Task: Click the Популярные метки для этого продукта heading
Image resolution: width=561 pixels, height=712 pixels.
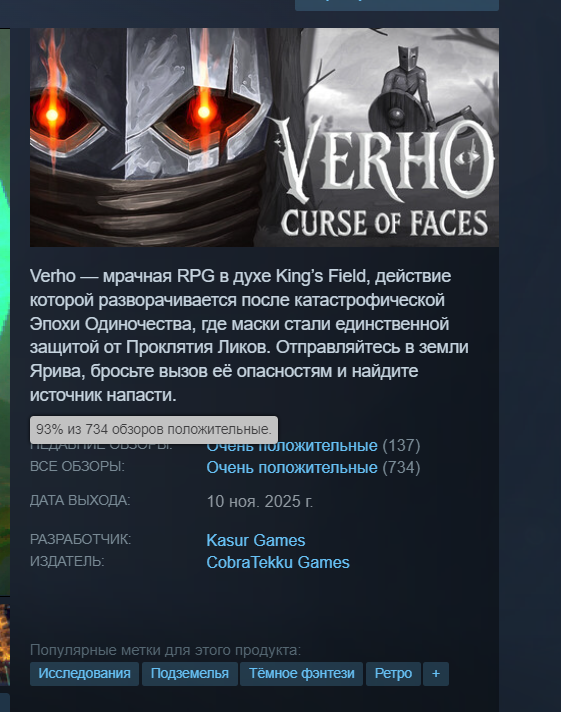Action: (165, 650)
